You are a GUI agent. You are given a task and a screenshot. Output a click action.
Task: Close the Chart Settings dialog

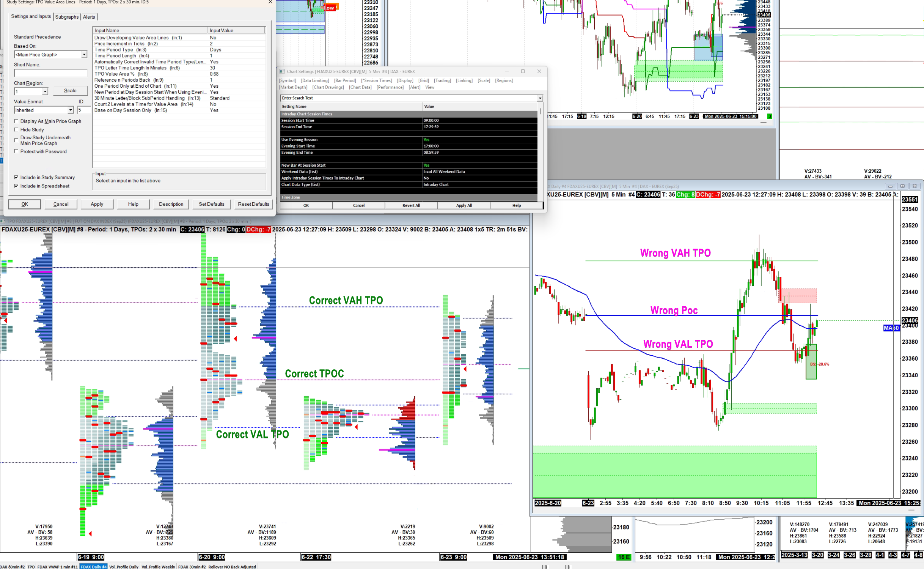[x=539, y=71]
